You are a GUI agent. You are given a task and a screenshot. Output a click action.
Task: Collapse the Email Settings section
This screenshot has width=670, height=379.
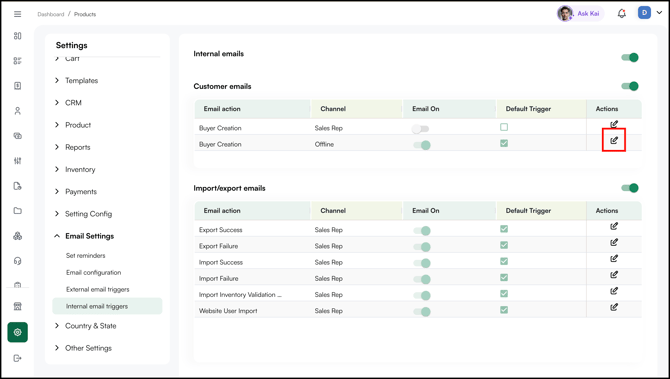tap(84, 236)
